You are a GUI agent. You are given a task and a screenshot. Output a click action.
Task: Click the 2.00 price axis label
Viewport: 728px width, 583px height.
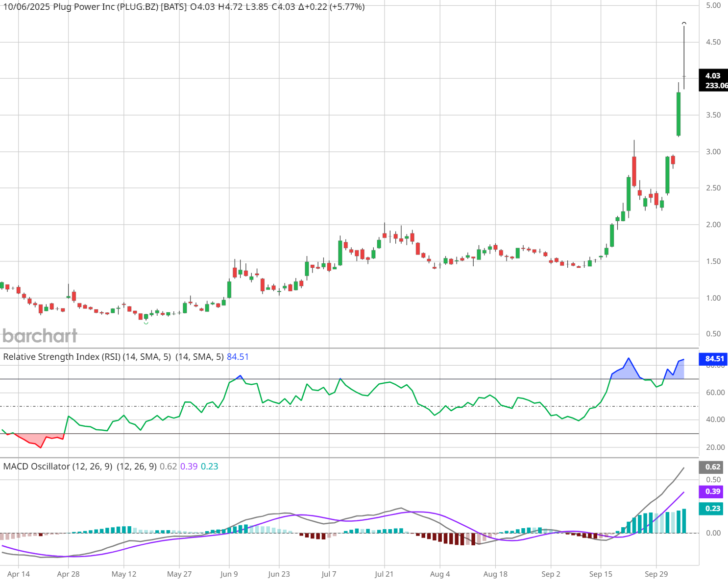tap(713, 225)
